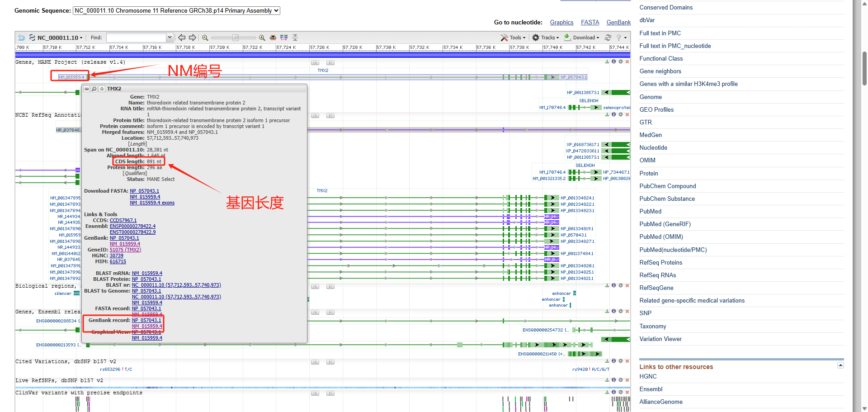
Task: Remove the NCBI RefSeq Annotation track
Action: 627,114
